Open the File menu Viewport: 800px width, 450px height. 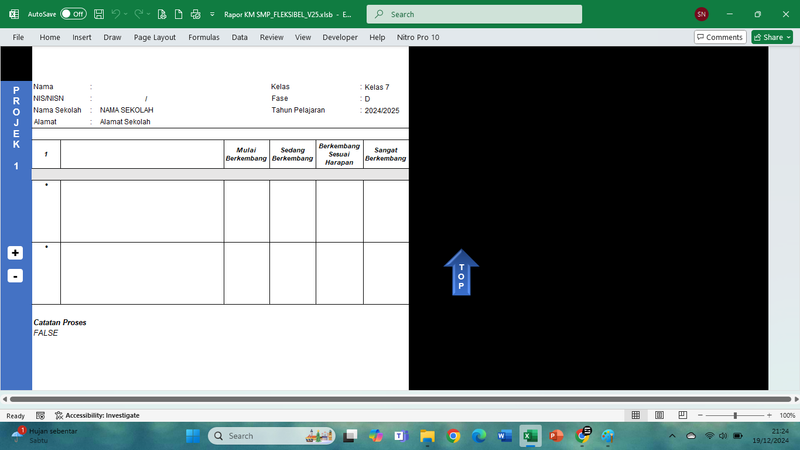(18, 37)
